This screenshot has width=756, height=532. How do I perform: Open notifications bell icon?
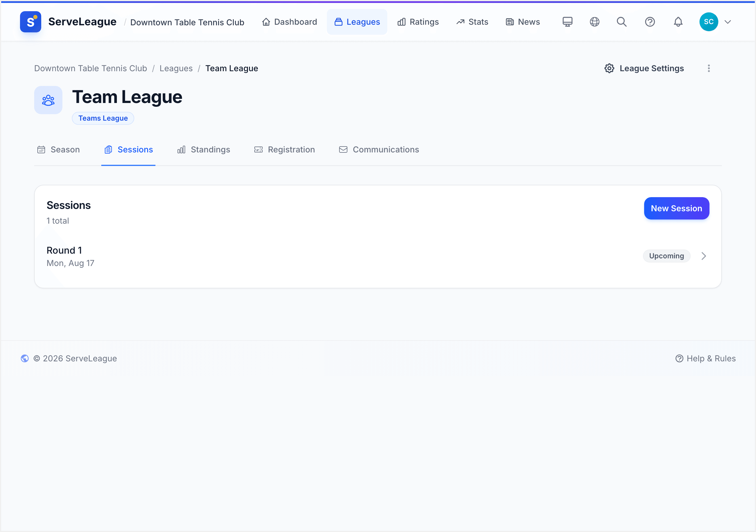[x=678, y=22]
